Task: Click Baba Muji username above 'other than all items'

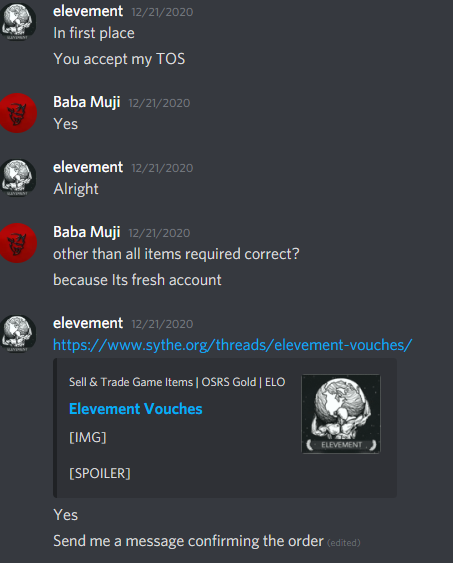Action: [87, 232]
